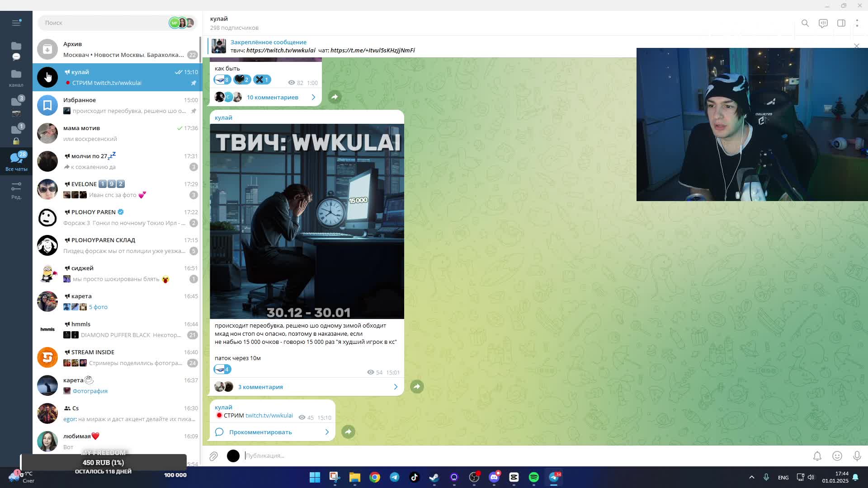Focus the 'Публикация...' message field
Image resolution: width=868 pixels, height=488 pixels.
[x=524, y=456]
